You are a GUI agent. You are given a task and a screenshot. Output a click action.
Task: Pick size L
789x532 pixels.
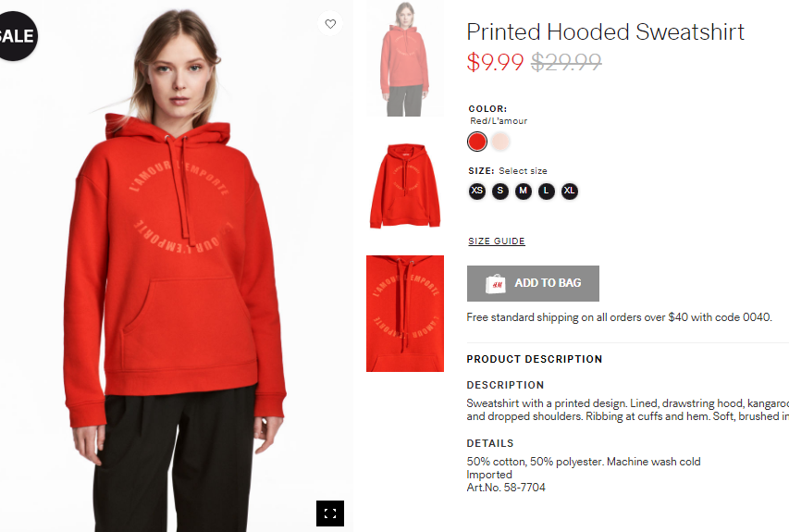[547, 192]
